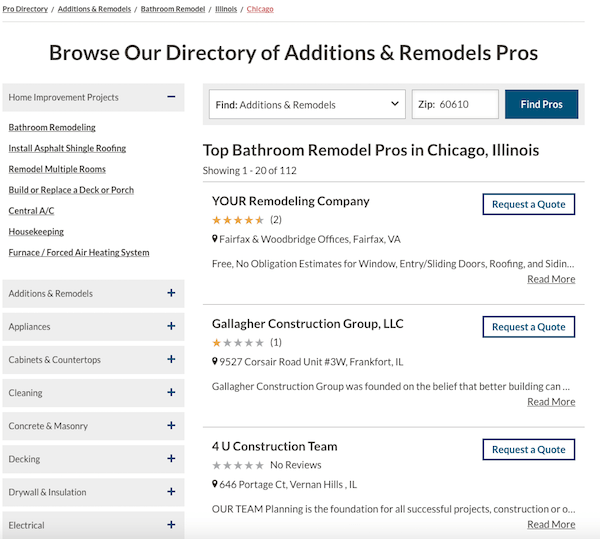Image resolution: width=600 pixels, height=539 pixels.
Task: Expand the Decking category
Action: 93,459
